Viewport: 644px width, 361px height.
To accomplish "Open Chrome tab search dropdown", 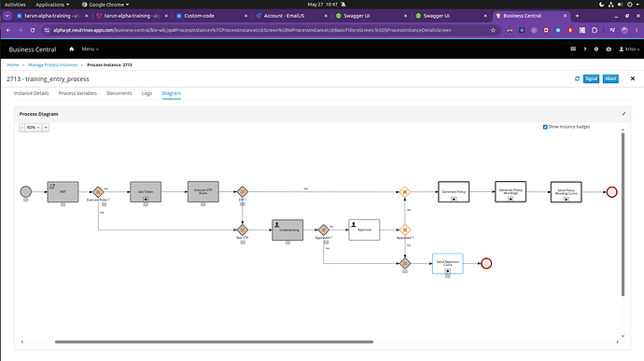I will coord(7,16).
